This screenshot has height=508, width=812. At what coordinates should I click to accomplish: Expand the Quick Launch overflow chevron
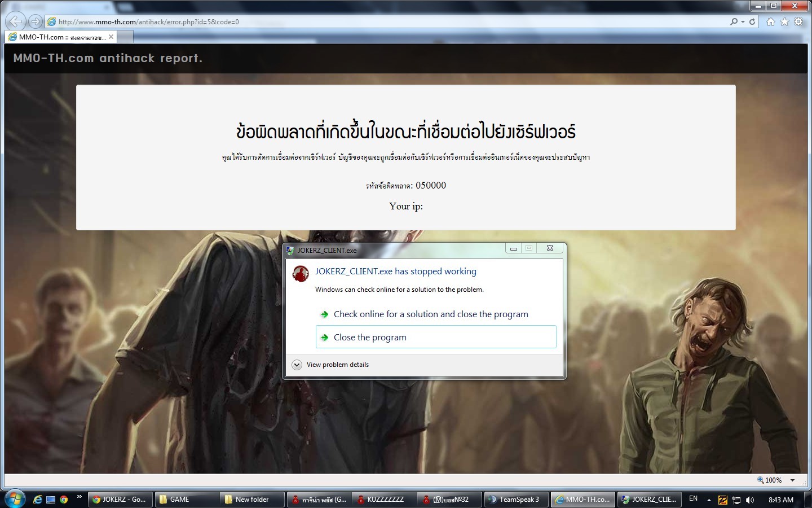[79, 497]
